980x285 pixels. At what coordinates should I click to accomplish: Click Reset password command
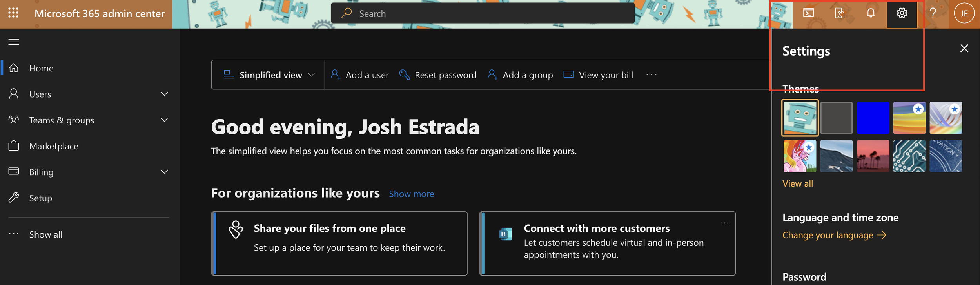(437, 75)
